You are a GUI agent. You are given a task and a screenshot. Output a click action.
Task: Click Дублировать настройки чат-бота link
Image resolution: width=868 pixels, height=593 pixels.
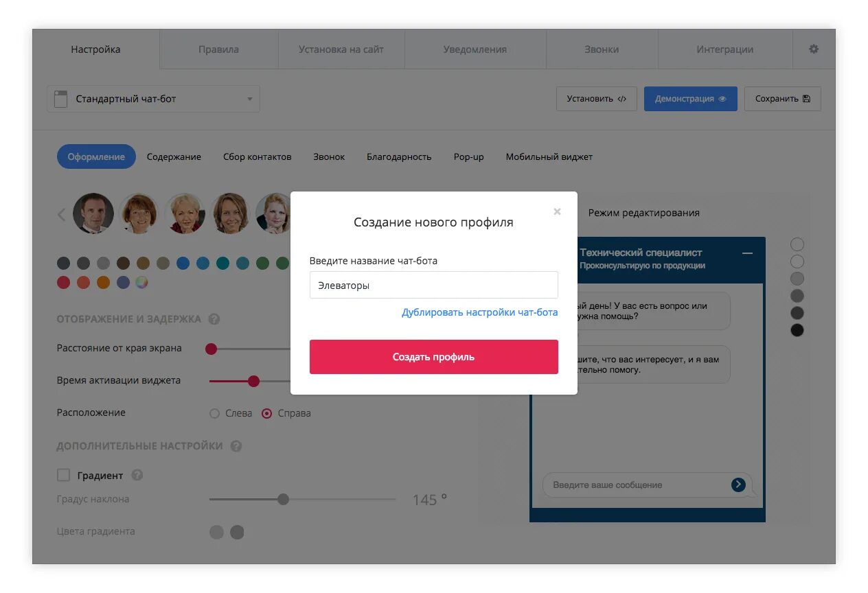tap(480, 312)
